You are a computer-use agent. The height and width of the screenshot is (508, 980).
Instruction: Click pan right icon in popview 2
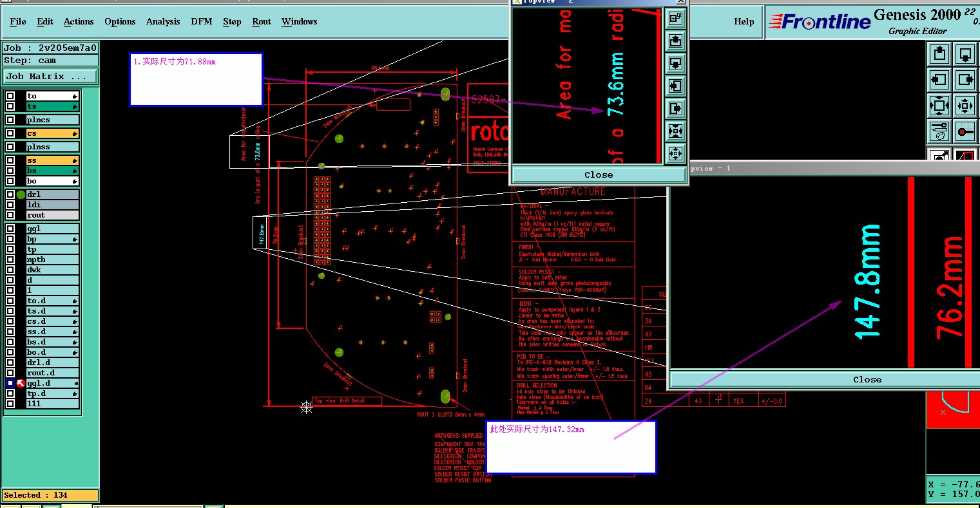(x=675, y=108)
